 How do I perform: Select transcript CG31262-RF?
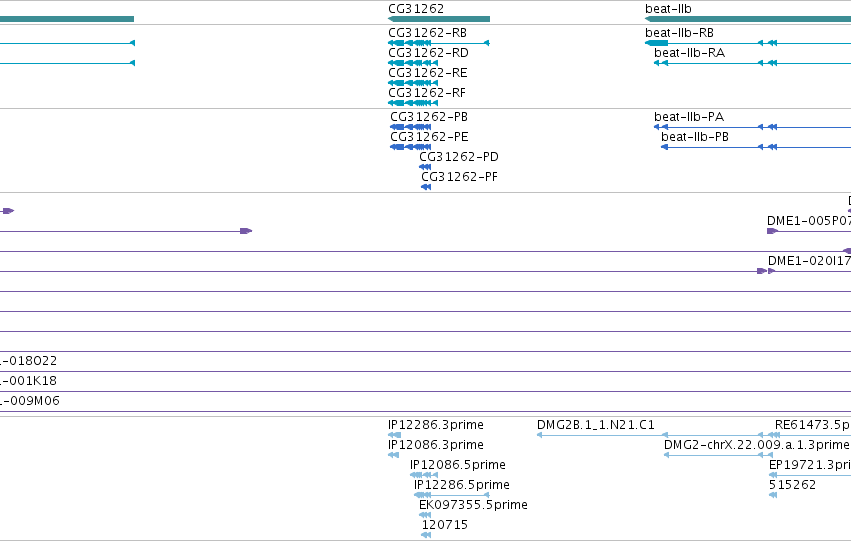(x=427, y=93)
